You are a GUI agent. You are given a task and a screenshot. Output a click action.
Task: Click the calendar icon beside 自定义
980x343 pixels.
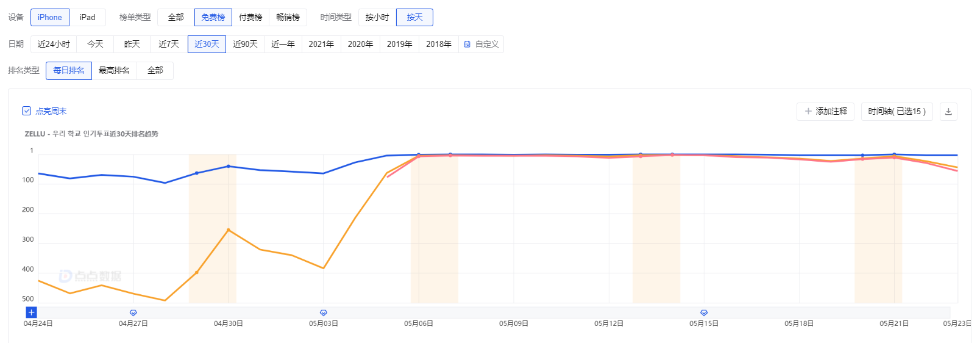[x=467, y=45]
